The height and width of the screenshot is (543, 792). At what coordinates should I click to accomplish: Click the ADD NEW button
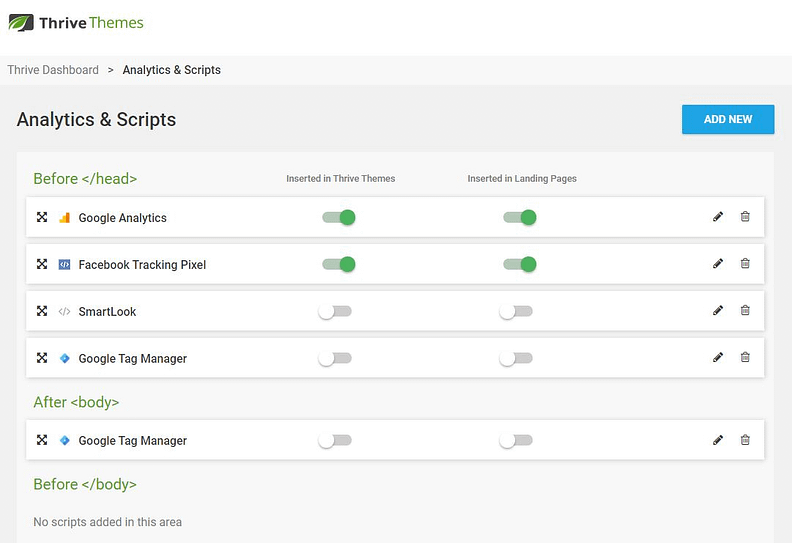pos(728,119)
